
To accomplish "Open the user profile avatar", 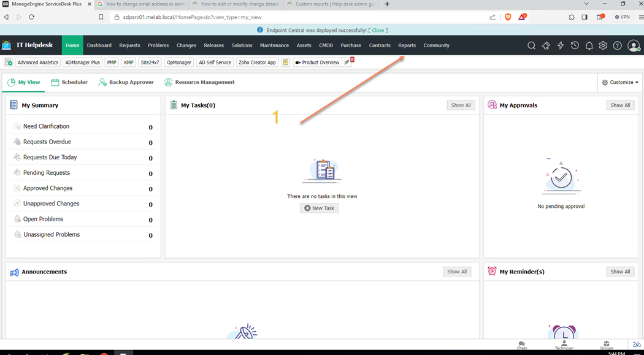I will (634, 46).
